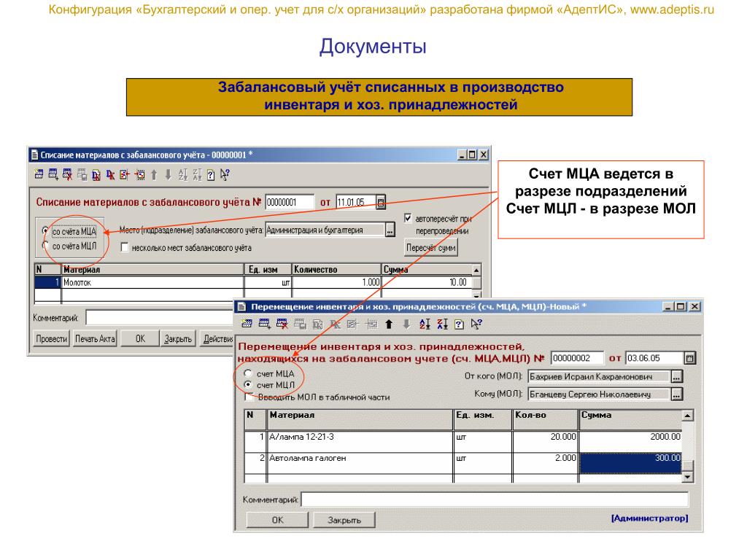Click move row down arrow in Перемещение toolbar
Viewport: 747px width, 560px height.
(406, 324)
